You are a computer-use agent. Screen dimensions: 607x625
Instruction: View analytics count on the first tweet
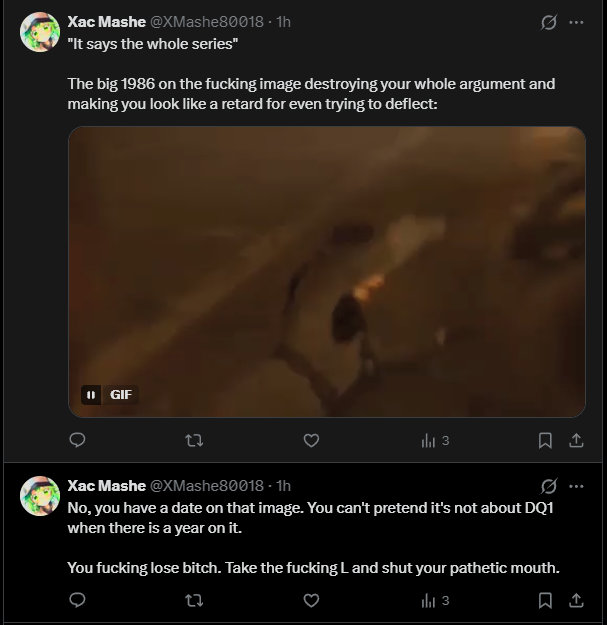pyautogui.click(x=435, y=440)
